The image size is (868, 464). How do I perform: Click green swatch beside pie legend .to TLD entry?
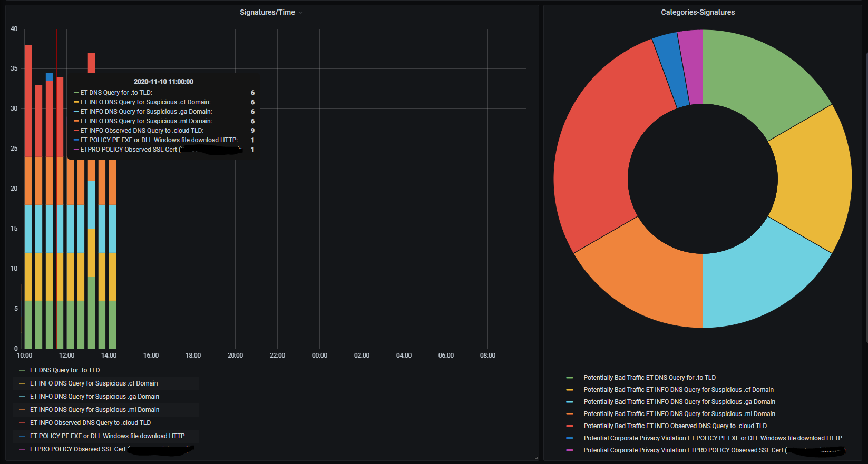569,378
